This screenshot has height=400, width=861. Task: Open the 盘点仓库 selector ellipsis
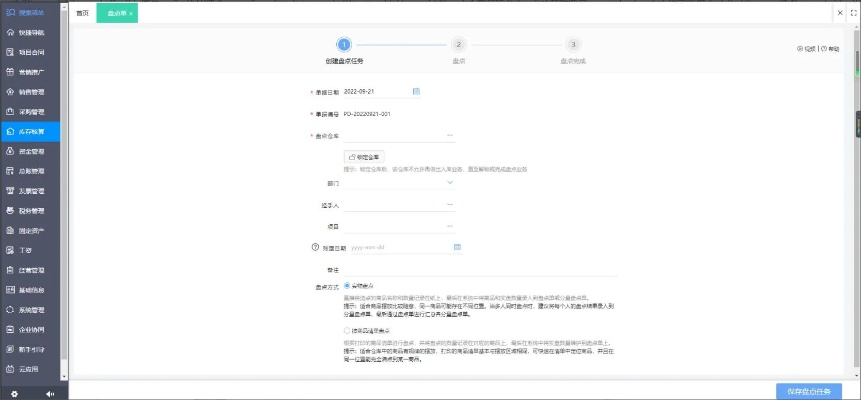[x=450, y=135]
